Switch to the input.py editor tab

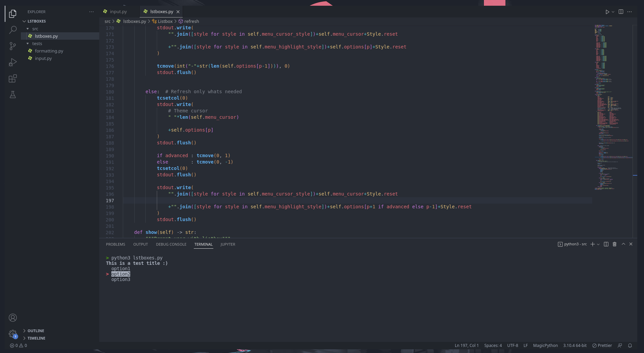119,11
